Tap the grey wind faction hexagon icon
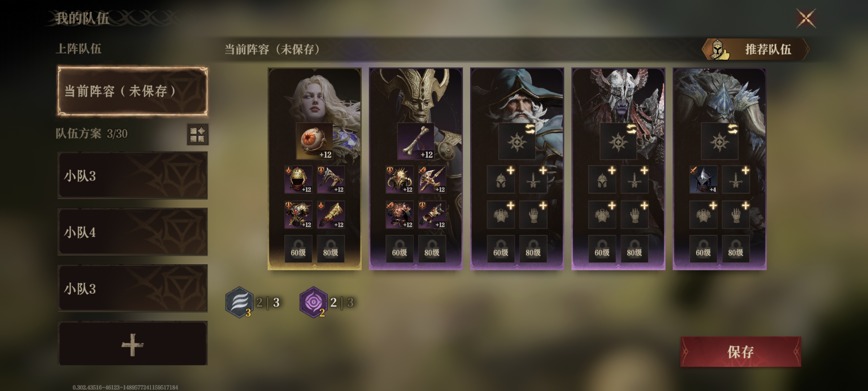Image resolution: width=868 pixels, height=391 pixels. (x=239, y=302)
